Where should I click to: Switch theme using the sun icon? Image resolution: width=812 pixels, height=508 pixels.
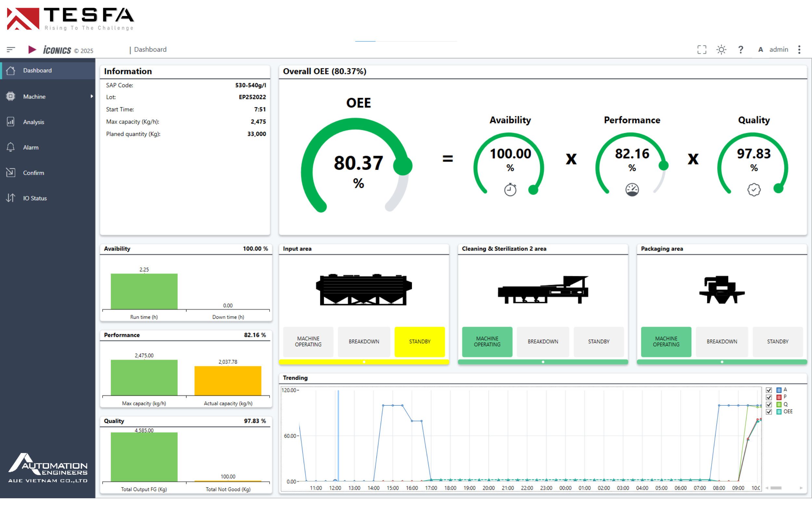pos(721,49)
